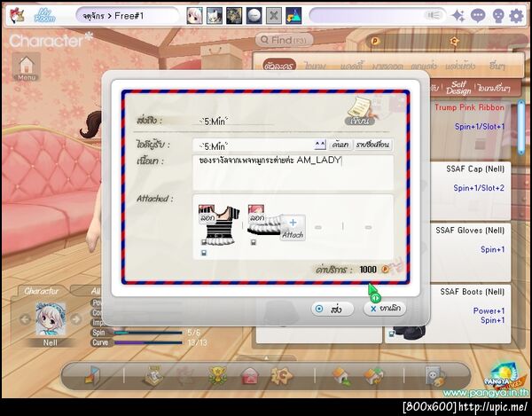Select the Character tab in stats panel

pos(41,291)
